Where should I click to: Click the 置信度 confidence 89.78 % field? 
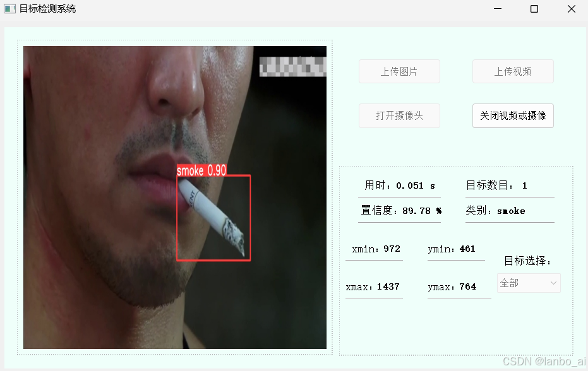(399, 211)
